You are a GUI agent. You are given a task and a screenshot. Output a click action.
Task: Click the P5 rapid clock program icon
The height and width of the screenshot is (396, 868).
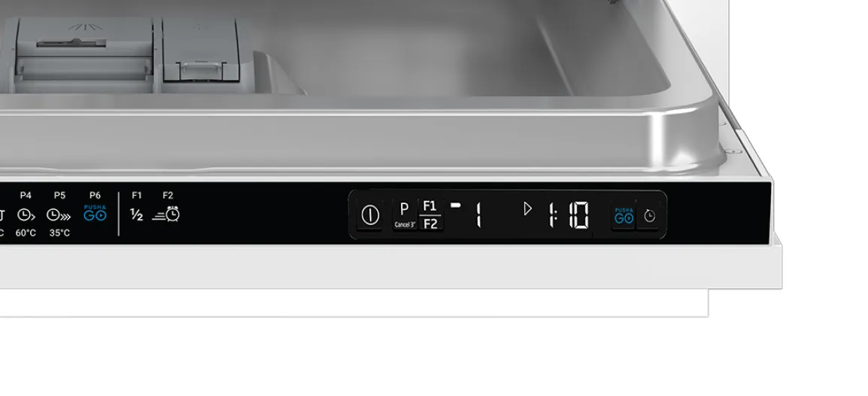pos(59,215)
